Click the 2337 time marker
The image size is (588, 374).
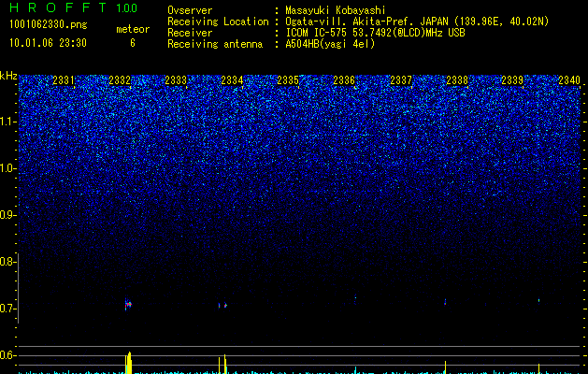[x=401, y=79]
